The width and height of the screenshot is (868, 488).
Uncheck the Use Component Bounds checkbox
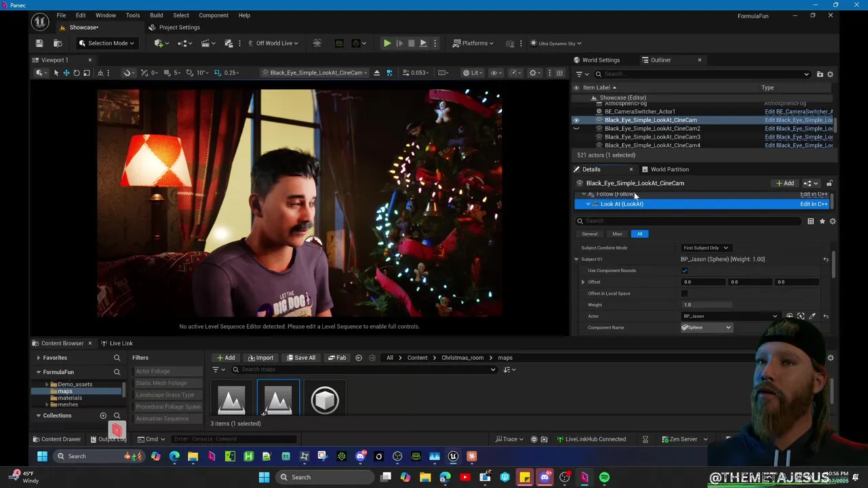coord(684,271)
